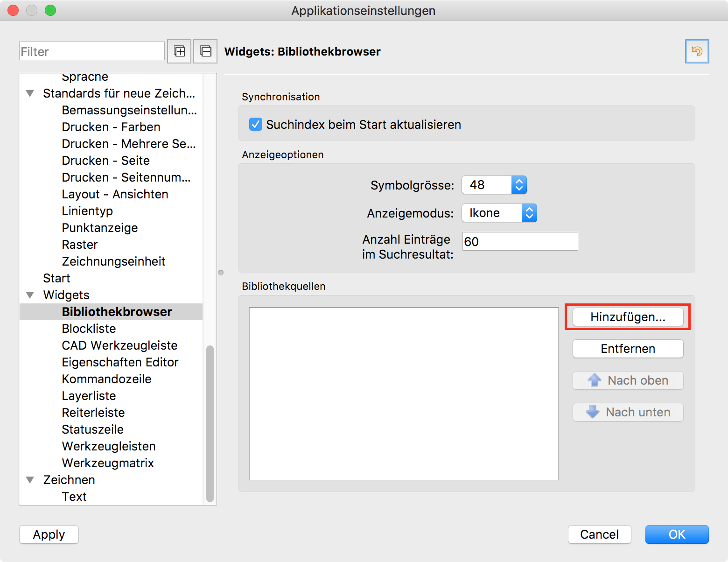Viewport: 728px width, 562px height.
Task: Click the Hinzufügen... button
Action: [x=628, y=317]
